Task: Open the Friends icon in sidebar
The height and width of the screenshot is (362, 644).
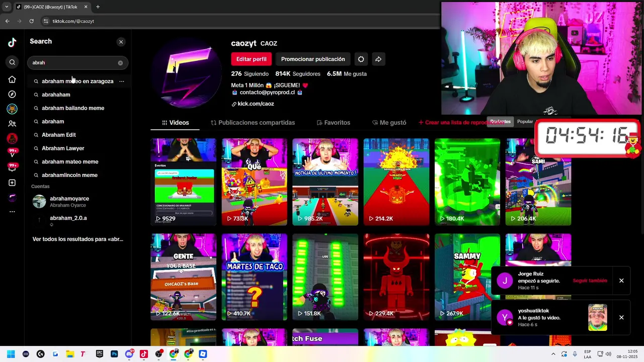Action: click(x=12, y=124)
